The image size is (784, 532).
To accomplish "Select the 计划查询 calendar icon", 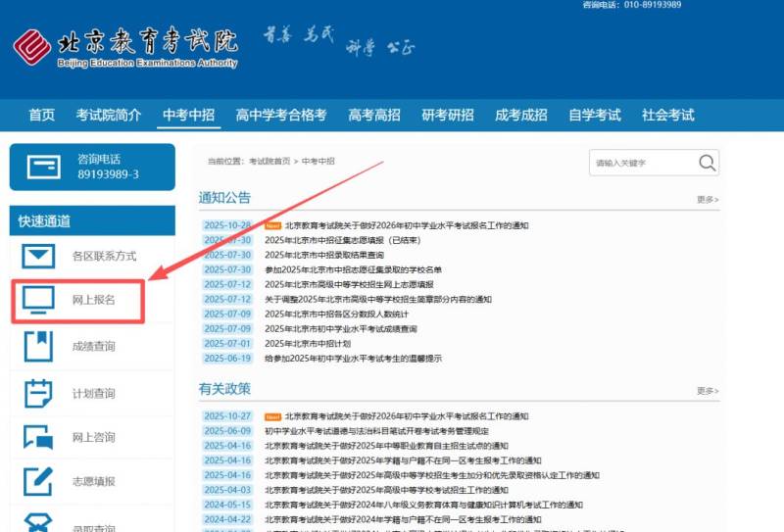I will tap(38, 393).
